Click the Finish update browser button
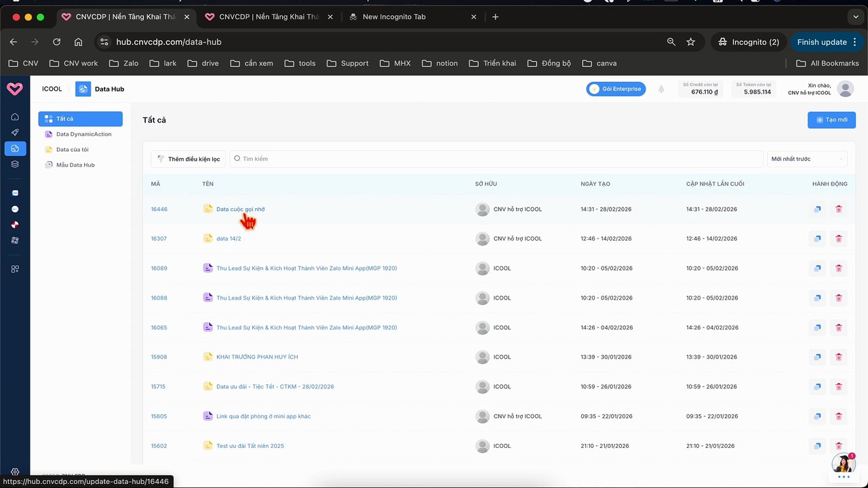The image size is (868, 488). (x=827, y=42)
